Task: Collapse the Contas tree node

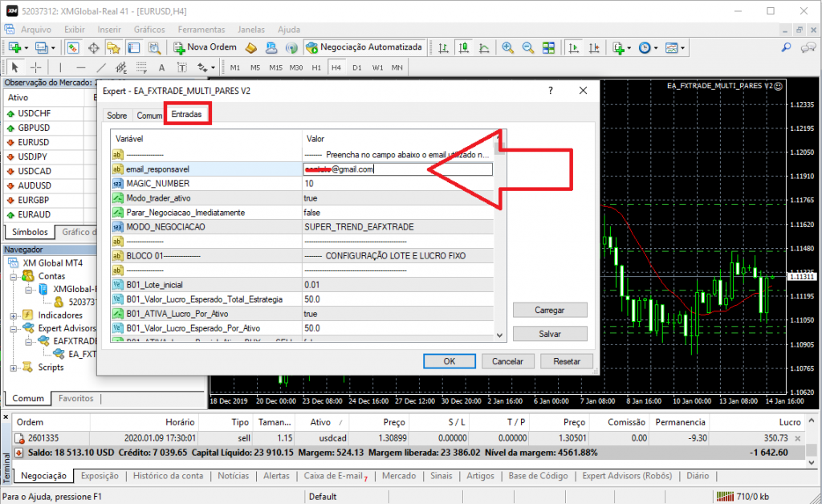Action: click(x=14, y=277)
